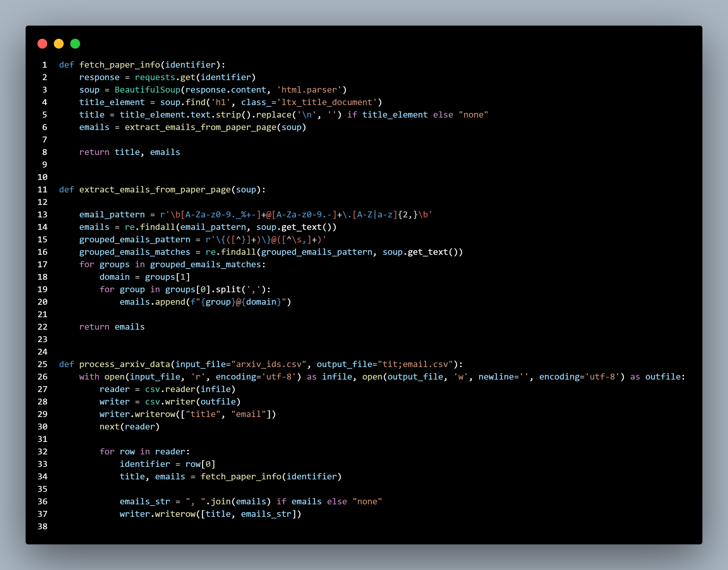Click 'BeautifulSoup' on line 3
728x570 pixels.
[147, 90]
